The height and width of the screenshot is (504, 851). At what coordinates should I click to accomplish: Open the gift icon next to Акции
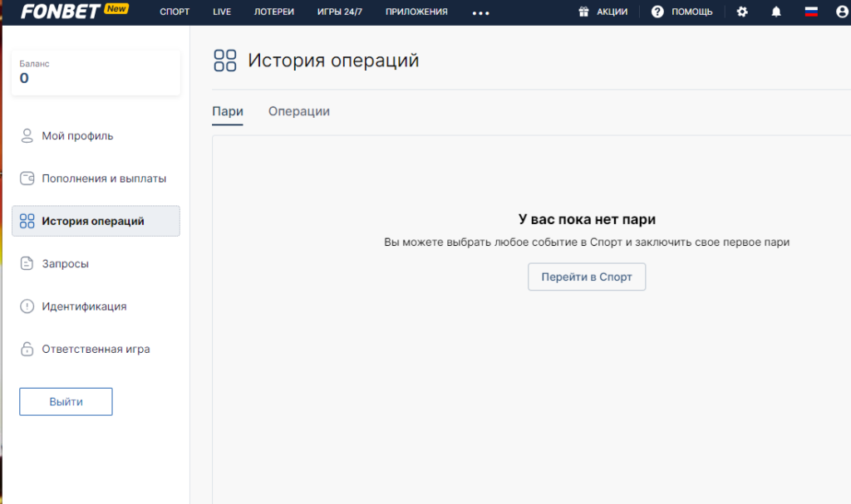583,12
